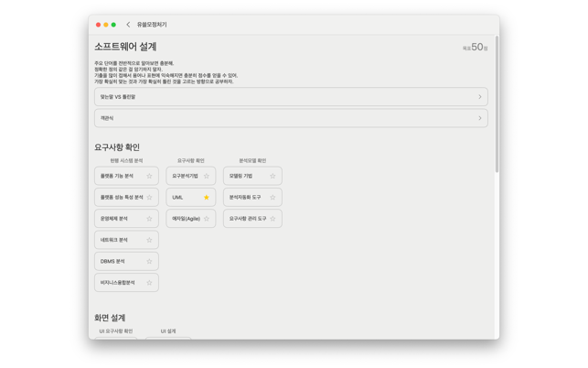588x368 pixels.
Task: Click the 분석모델 확인 column header
Action: coord(252,161)
